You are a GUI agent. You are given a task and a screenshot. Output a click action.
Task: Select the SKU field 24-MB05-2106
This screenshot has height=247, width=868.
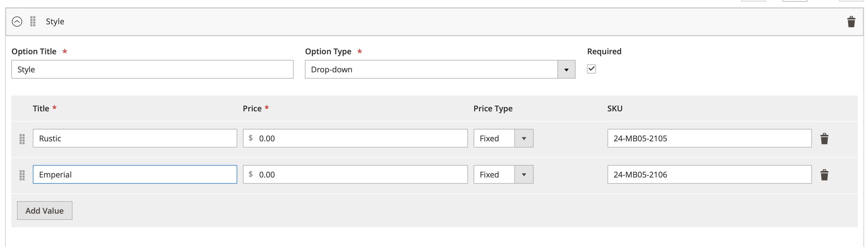click(x=709, y=174)
